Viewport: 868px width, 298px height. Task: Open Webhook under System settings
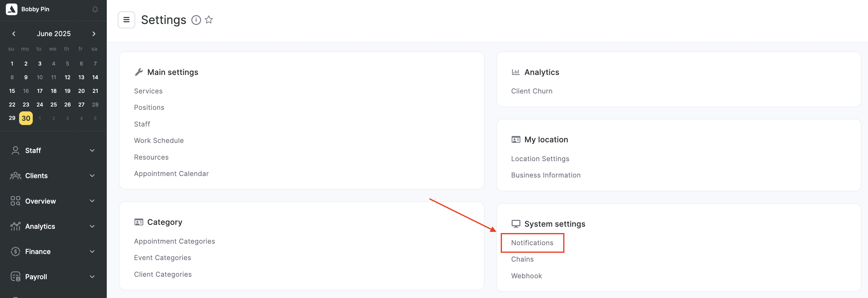(526, 276)
